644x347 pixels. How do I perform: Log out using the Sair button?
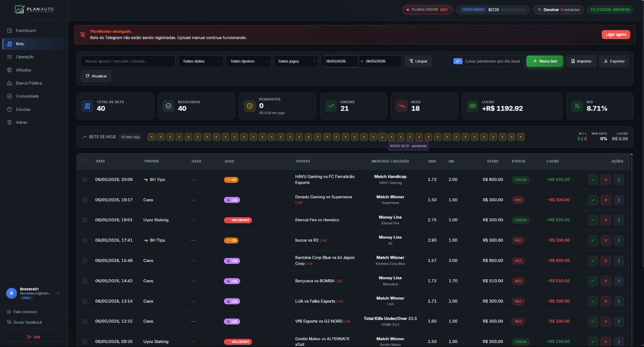(34, 337)
